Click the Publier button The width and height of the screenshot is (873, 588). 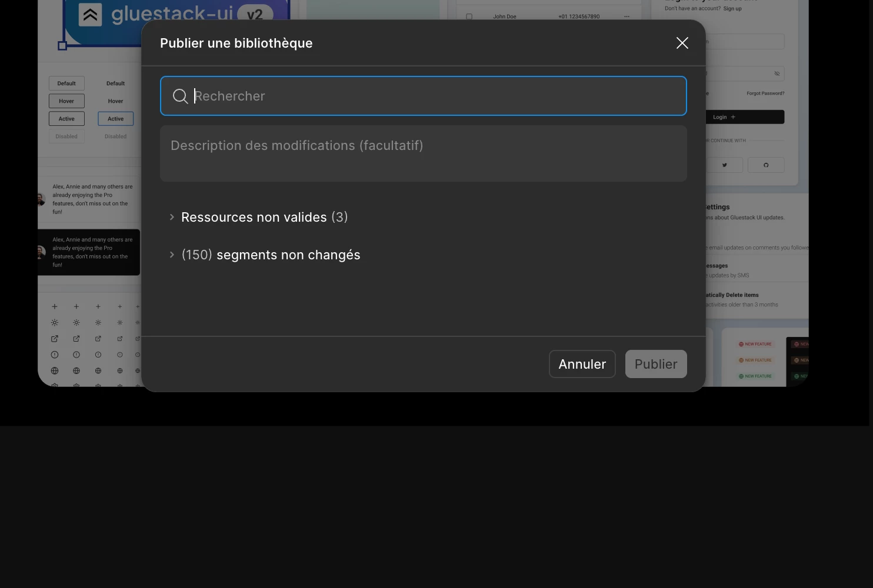click(x=656, y=364)
